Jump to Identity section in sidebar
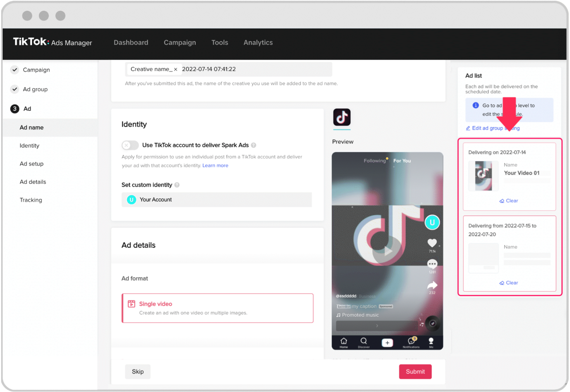This screenshot has width=570, height=392. coord(29,145)
